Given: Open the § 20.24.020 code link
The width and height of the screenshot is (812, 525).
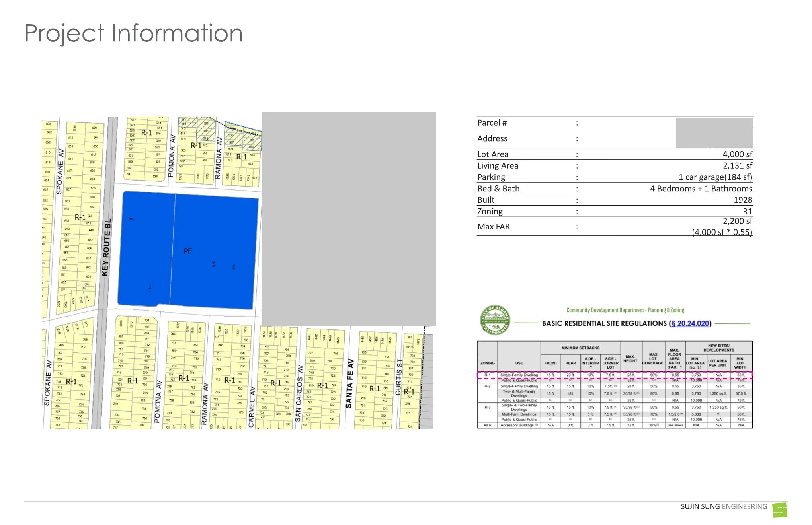Looking at the screenshot, I should pyautogui.click(x=690, y=323).
